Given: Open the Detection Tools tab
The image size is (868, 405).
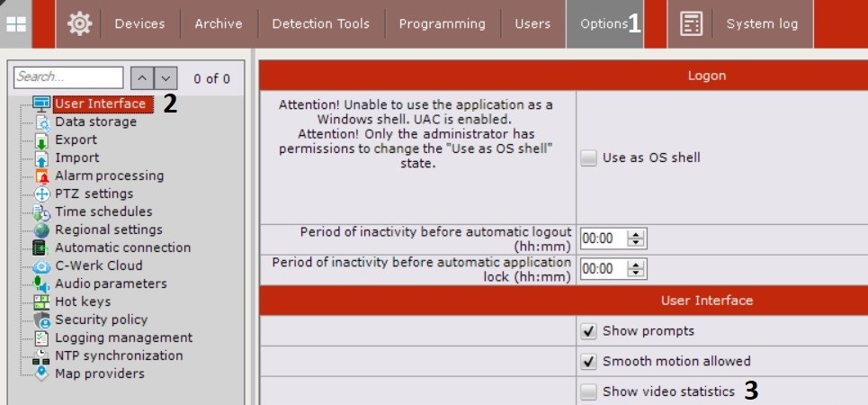Looking at the screenshot, I should (x=320, y=24).
